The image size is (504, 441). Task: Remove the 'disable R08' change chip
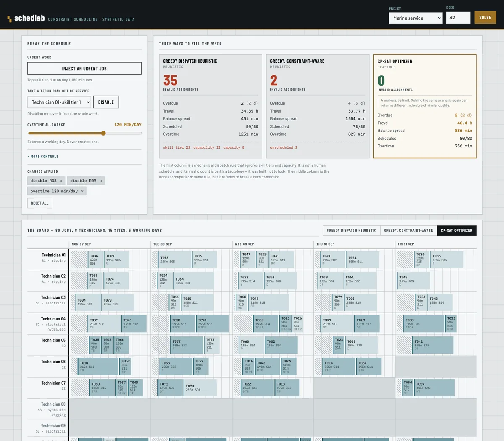tap(61, 181)
